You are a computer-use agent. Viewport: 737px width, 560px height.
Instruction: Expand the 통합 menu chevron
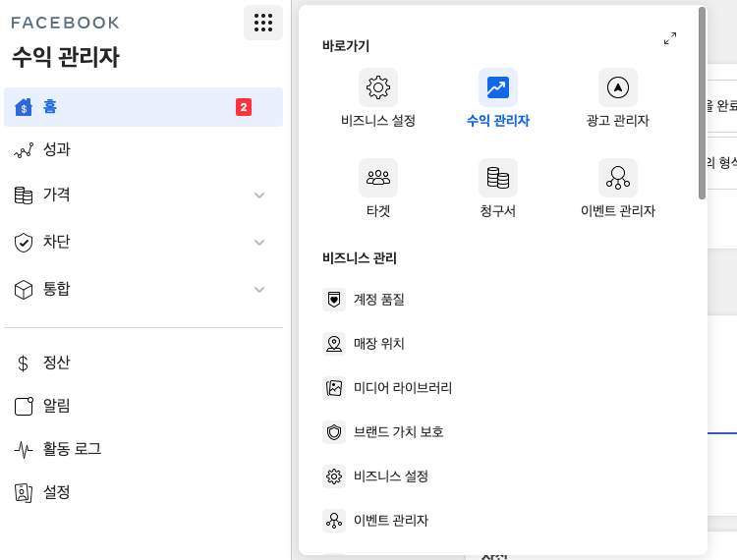[x=259, y=290]
